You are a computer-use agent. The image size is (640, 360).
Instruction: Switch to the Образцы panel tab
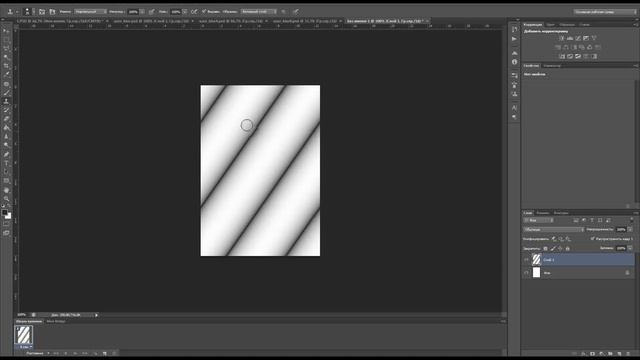pyautogui.click(x=567, y=25)
